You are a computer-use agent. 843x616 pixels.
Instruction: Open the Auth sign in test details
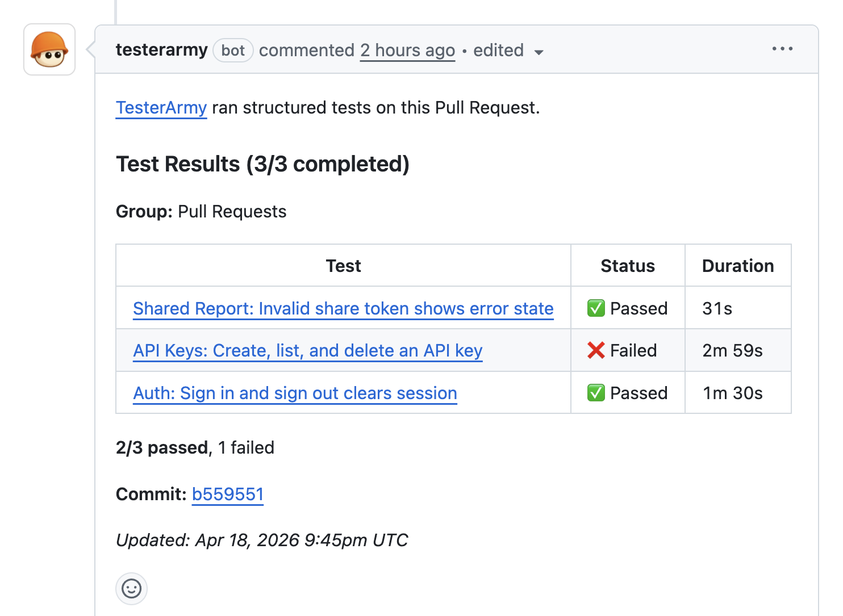[x=295, y=393]
